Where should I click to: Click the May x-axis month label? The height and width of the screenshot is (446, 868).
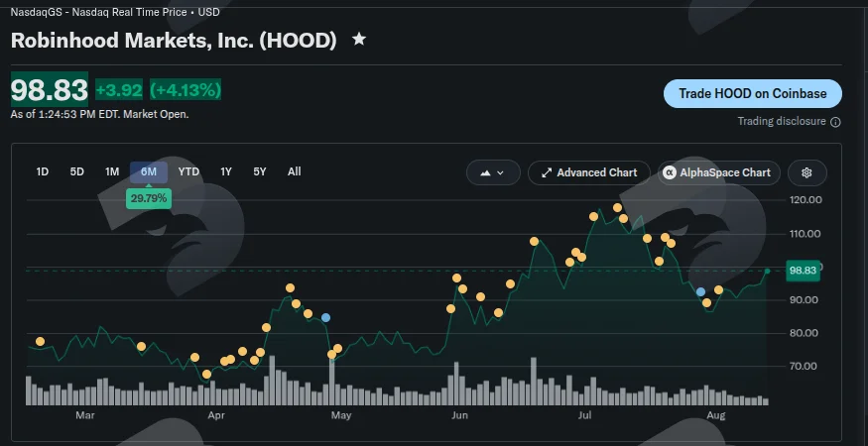341,415
